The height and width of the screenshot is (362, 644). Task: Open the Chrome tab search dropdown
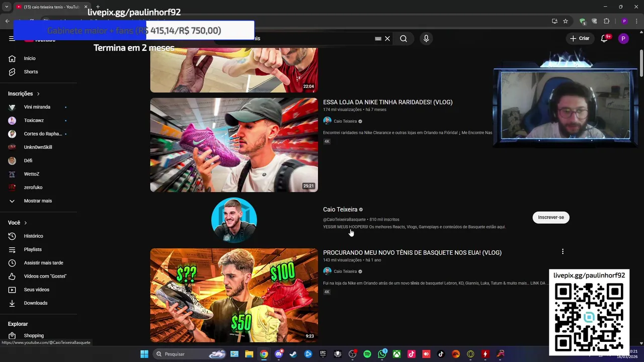click(x=7, y=7)
